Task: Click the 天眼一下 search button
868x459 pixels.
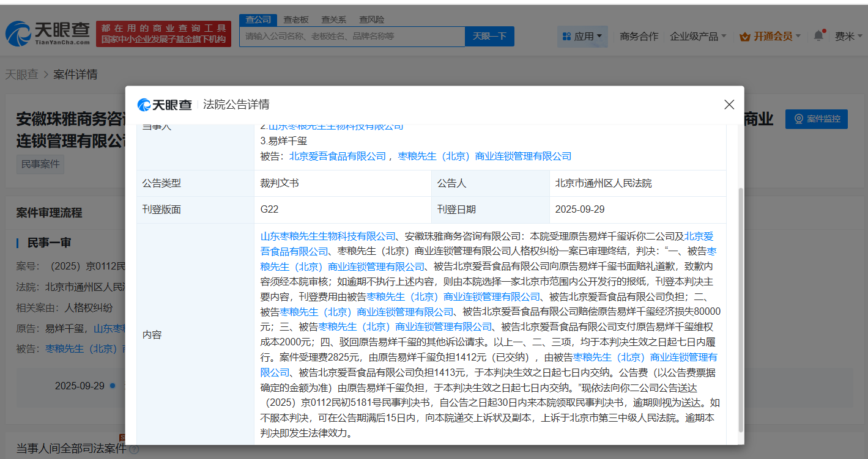Action: [489, 37]
